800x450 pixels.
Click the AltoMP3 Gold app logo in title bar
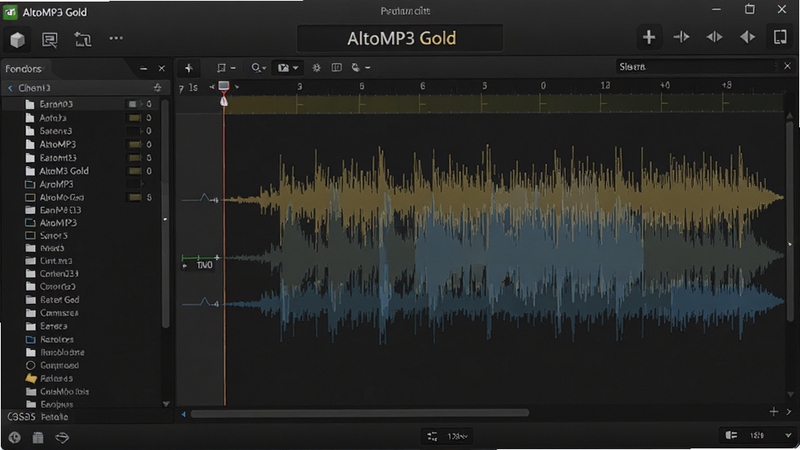click(10, 12)
